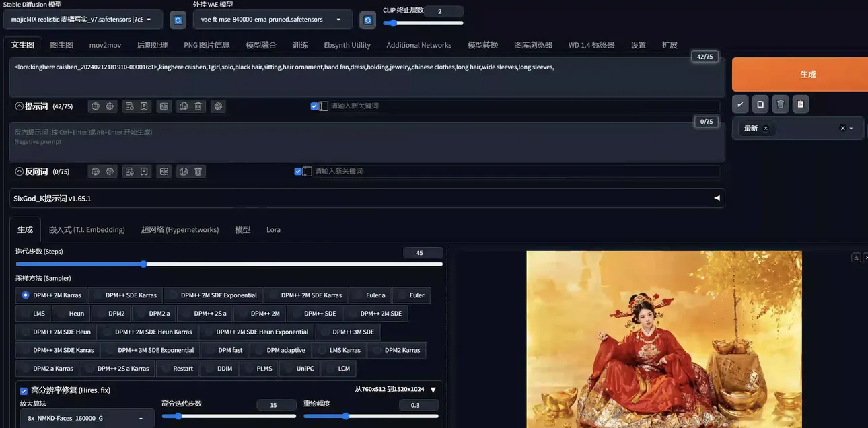This screenshot has height=428, width=868.
Task: Click the clipboard icon under the generate button
Action: point(800,104)
